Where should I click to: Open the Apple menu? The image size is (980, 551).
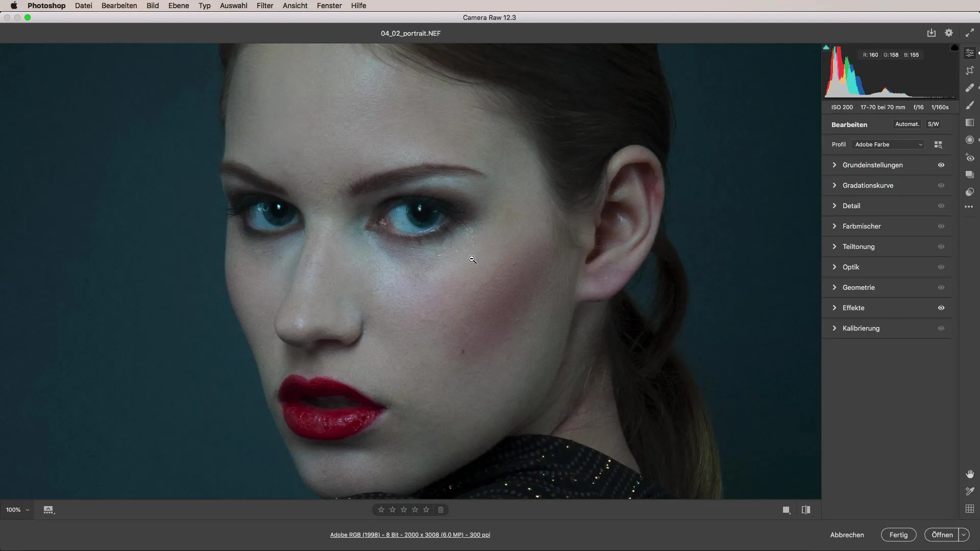14,6
